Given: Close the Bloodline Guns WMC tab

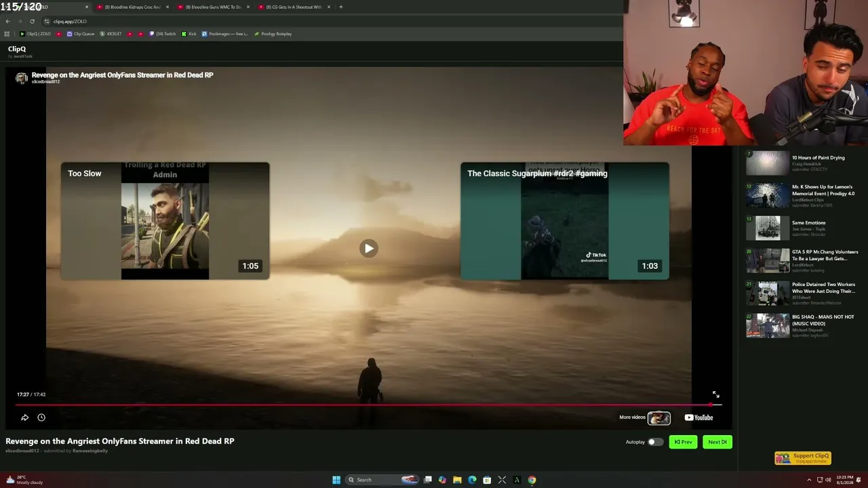Looking at the screenshot, I should [248, 7].
